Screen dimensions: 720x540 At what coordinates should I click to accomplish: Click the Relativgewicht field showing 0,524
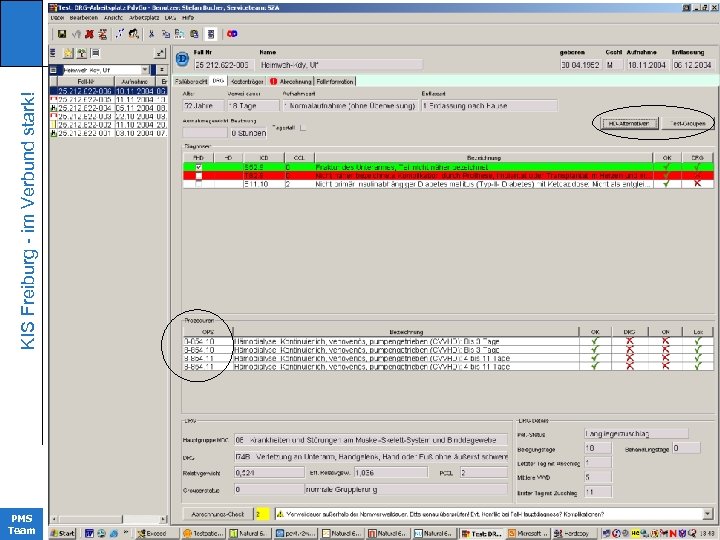269,472
